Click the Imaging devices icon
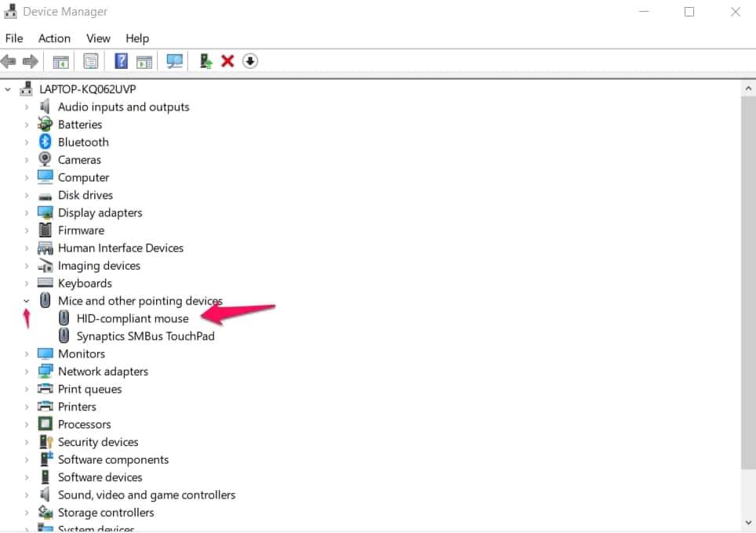 point(45,266)
